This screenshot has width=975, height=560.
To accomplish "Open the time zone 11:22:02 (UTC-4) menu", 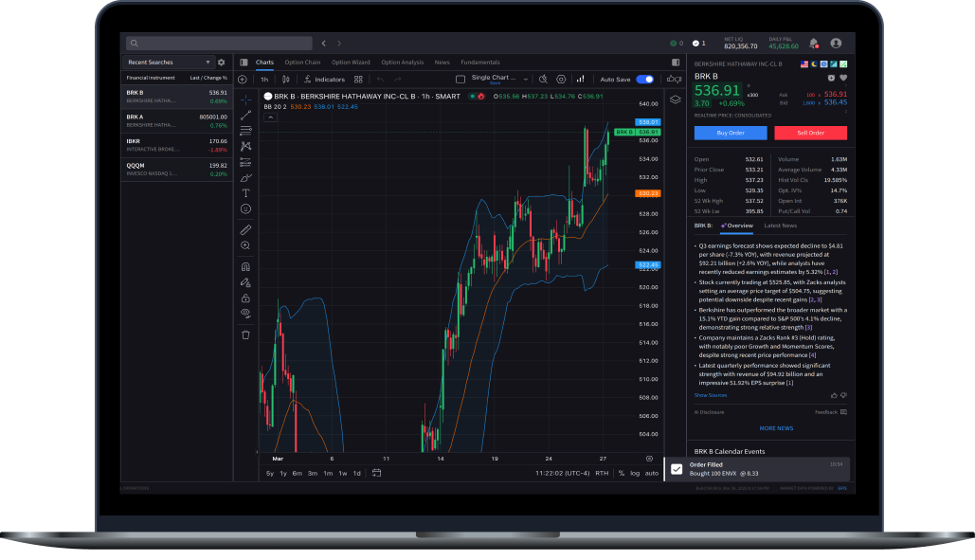I will tap(562, 473).
